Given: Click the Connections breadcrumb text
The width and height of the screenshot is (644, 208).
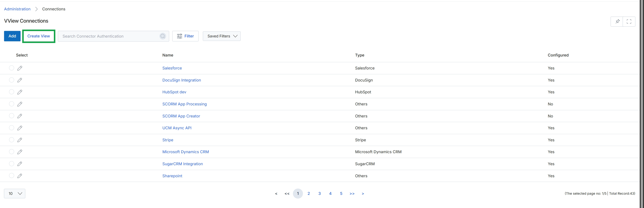Looking at the screenshot, I should coord(54,9).
